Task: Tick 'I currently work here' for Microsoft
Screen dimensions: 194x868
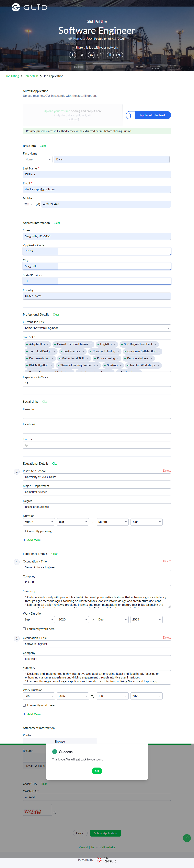Action: pyautogui.click(x=24, y=705)
